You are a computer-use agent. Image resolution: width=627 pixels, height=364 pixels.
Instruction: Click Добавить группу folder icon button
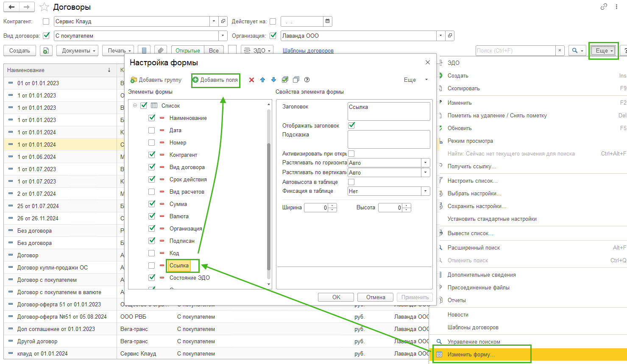tap(156, 80)
